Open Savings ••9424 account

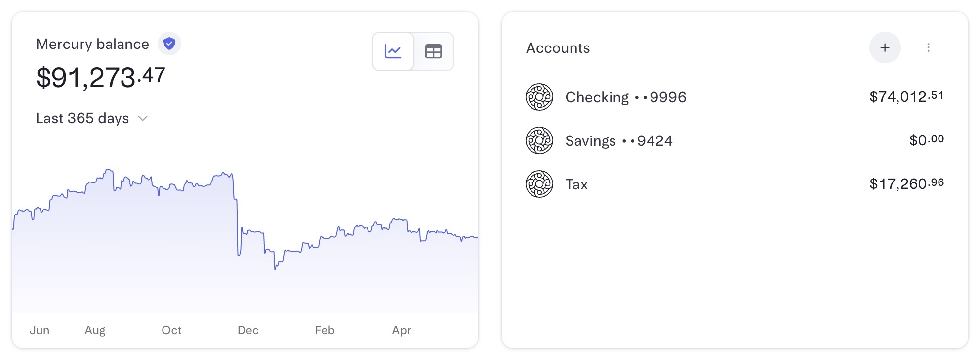point(735,140)
